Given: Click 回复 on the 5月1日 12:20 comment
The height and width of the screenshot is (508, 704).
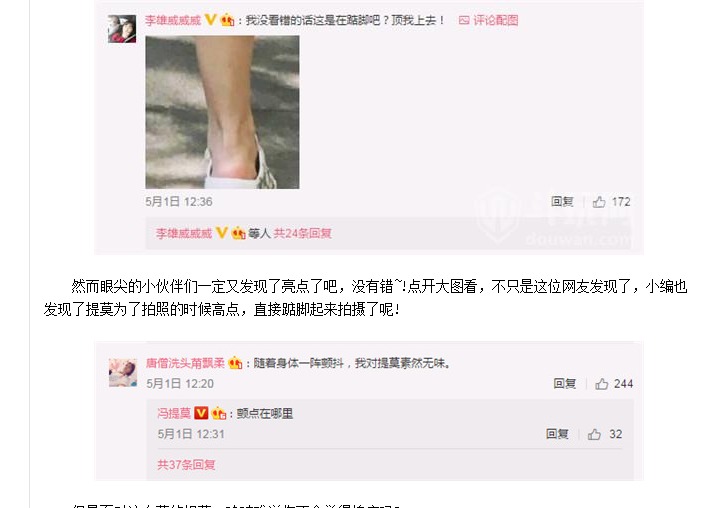Looking at the screenshot, I should click(x=564, y=384).
